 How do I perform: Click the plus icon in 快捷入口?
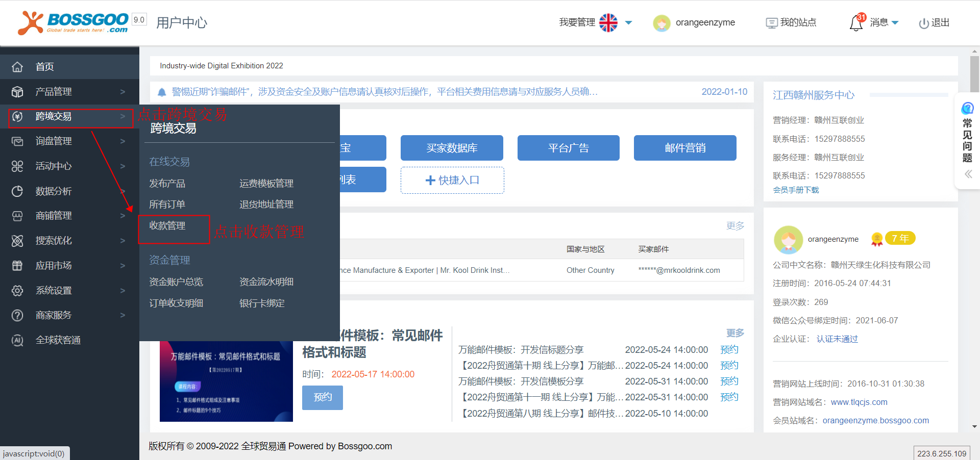click(430, 181)
